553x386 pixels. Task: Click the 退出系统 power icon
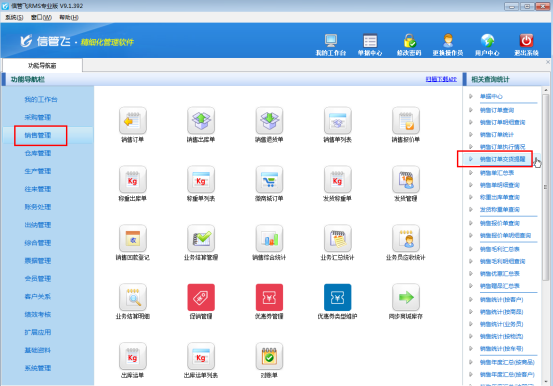click(x=526, y=41)
